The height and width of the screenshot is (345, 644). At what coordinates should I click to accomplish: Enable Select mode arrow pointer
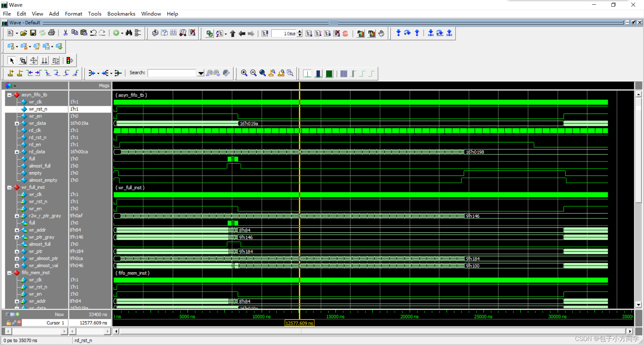(x=12, y=61)
